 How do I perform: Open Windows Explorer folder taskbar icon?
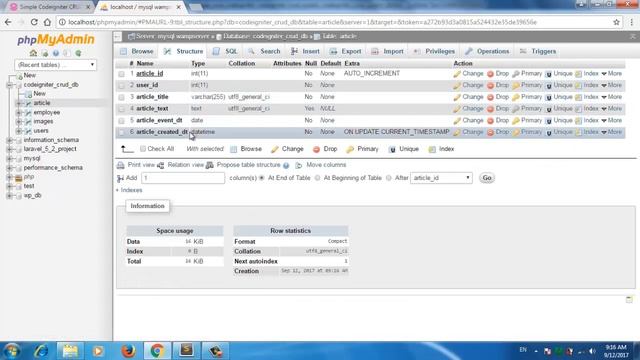click(70, 351)
